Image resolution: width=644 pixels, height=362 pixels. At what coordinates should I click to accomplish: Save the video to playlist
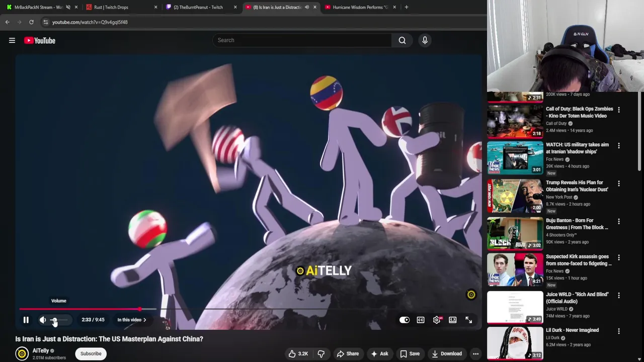click(410, 353)
